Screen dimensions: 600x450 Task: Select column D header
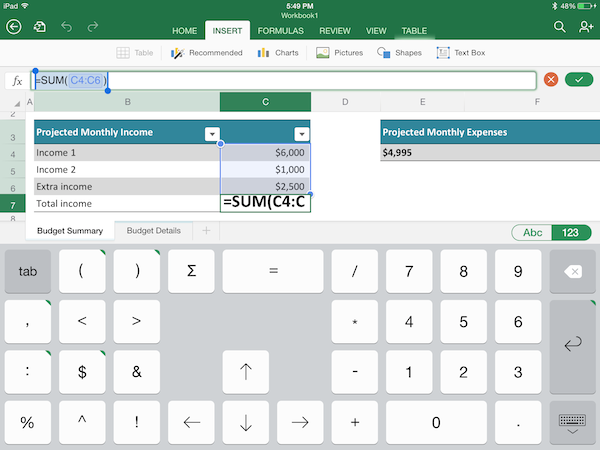click(345, 102)
